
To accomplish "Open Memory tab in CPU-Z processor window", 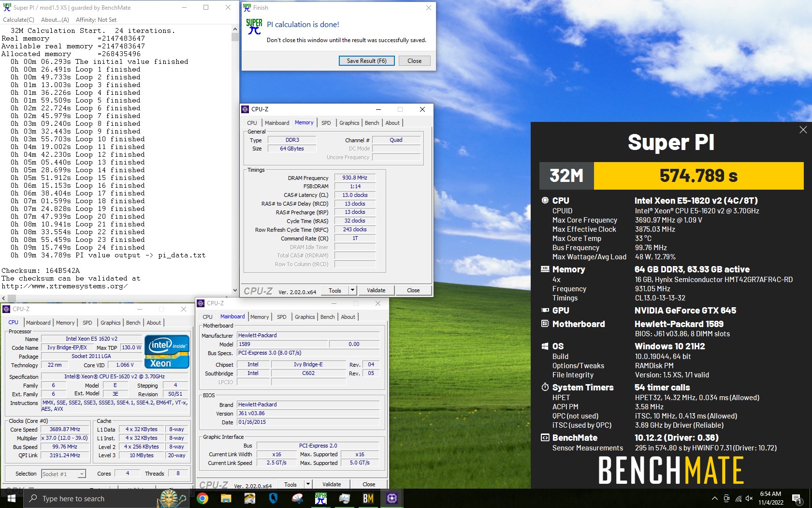I will tap(65, 323).
